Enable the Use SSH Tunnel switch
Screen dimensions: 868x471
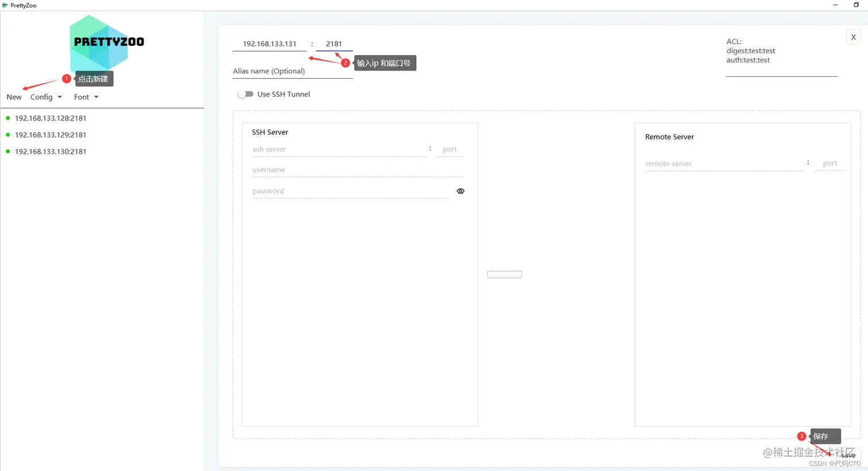246,94
